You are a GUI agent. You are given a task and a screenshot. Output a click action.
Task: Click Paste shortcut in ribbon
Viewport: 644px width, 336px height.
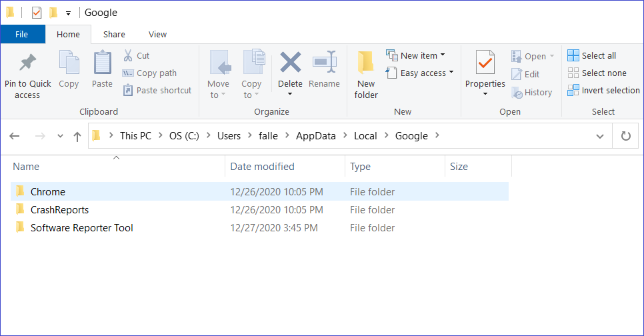(157, 91)
